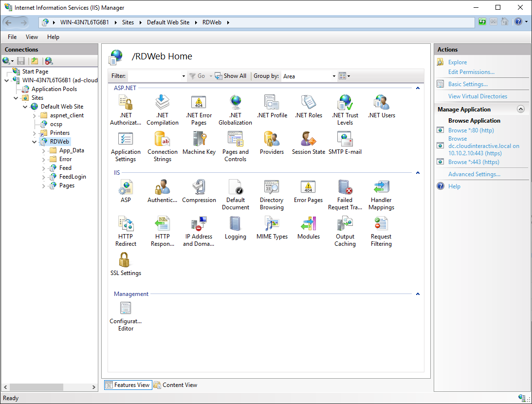The image size is (532, 404).
Task: Open SSL Settings feature
Action: [x=126, y=264]
